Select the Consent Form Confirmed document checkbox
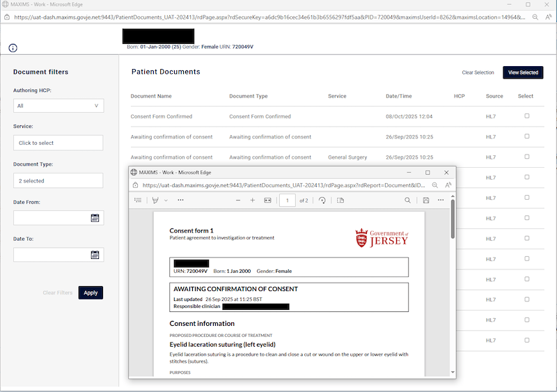This screenshot has width=557, height=392. [527, 116]
